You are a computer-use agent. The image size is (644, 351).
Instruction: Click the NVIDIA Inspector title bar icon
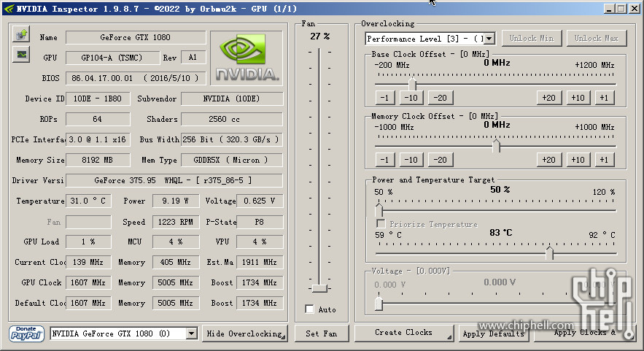(x=9, y=9)
